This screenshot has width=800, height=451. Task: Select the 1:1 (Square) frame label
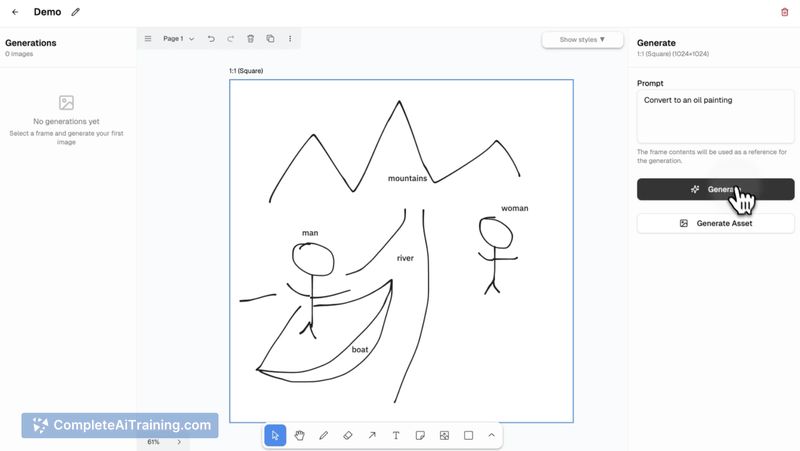(x=246, y=71)
